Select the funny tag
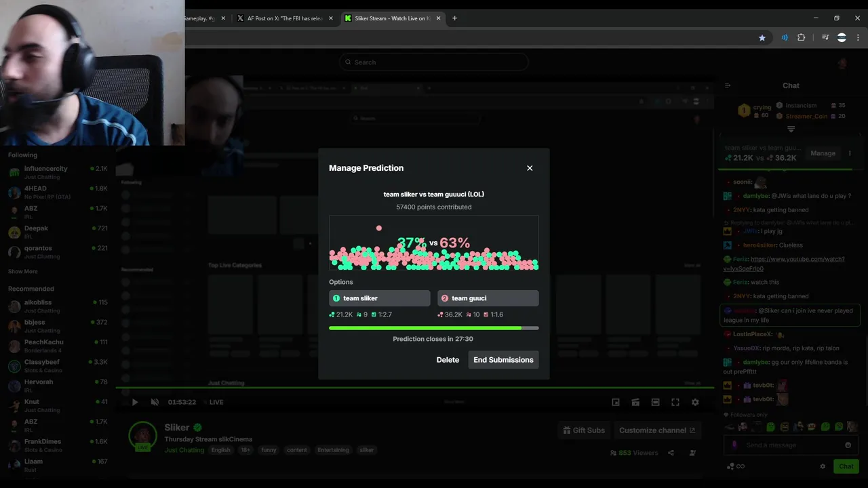Screen dimensions: 868x488 269,450
